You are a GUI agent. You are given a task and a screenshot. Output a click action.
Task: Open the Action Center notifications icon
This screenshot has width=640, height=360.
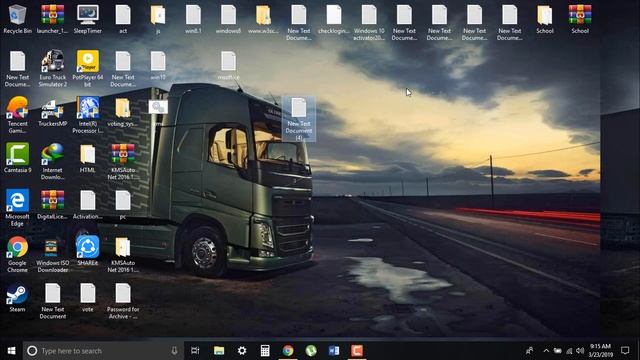[625, 351]
